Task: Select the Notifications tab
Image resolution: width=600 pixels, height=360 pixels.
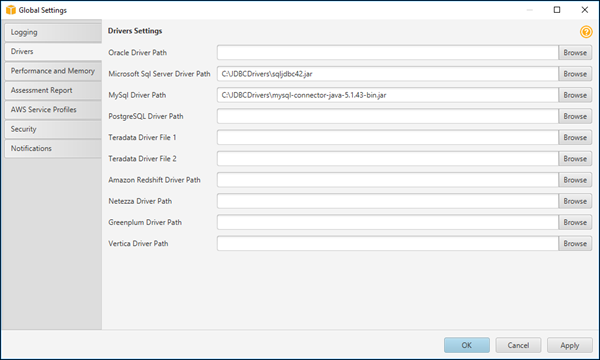Action: point(53,148)
